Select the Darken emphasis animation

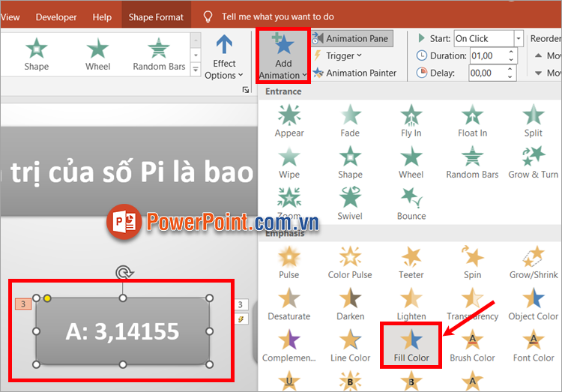tap(350, 304)
